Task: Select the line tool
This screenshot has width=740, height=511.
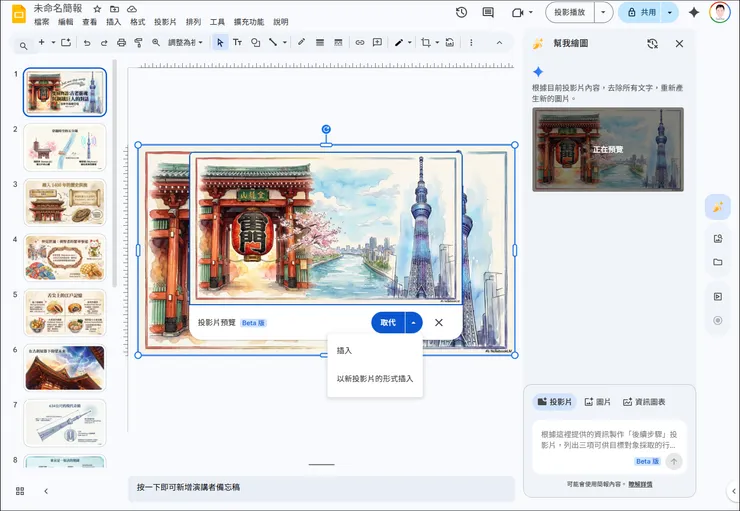Action: pos(273,42)
